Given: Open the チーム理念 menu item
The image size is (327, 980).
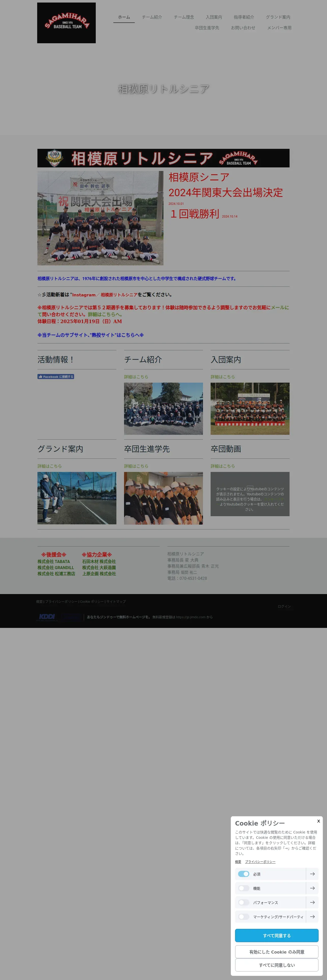Looking at the screenshot, I should pos(184,17).
